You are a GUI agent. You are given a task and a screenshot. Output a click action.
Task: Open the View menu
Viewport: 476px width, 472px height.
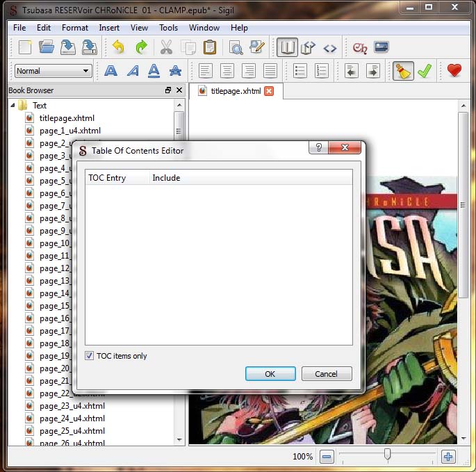(140, 28)
